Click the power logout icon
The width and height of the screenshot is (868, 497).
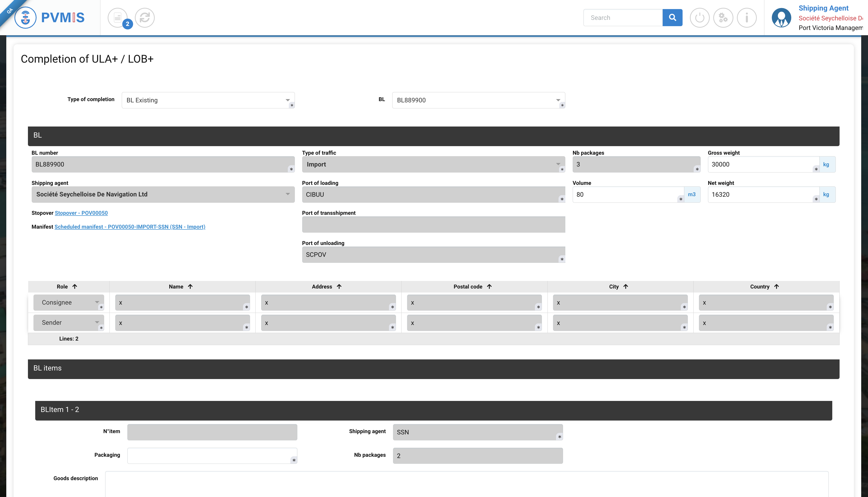tap(699, 17)
